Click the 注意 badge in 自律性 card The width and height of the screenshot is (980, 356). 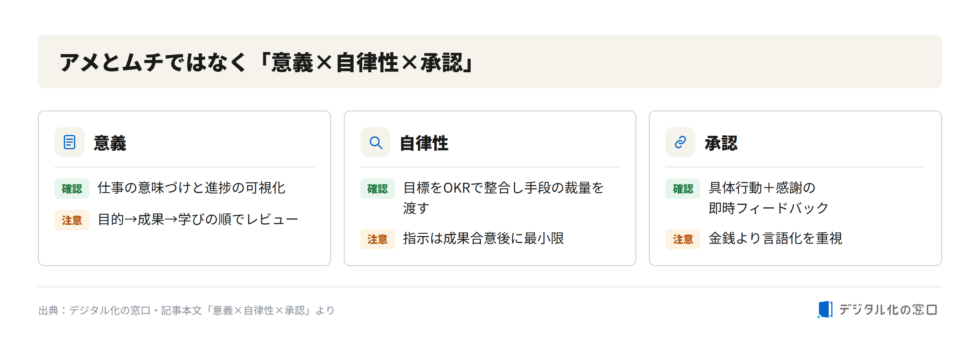click(378, 239)
